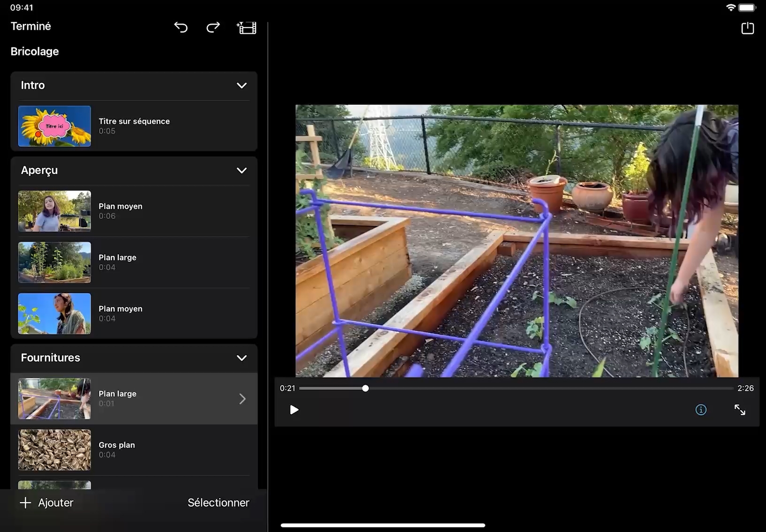Screen dimensions: 766x532
Task: Click the video preview image
Action: 517,241
